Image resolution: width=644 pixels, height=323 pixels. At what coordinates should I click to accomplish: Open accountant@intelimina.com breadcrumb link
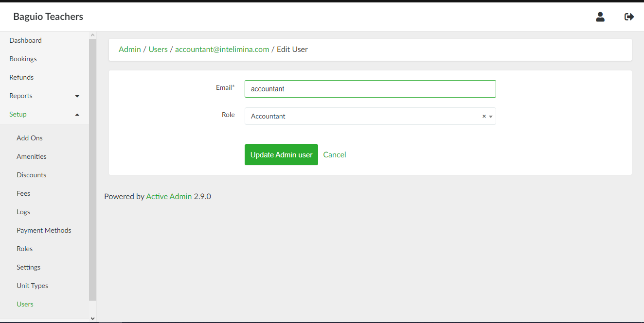click(222, 50)
